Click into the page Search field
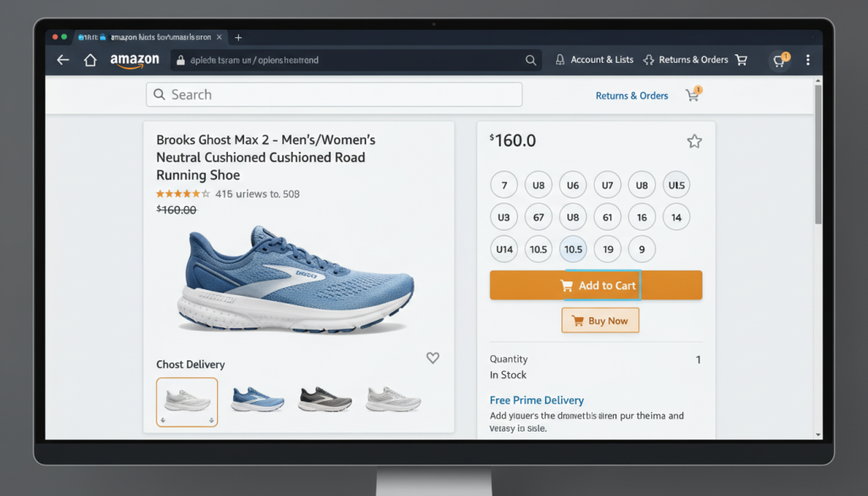868x496 pixels. coord(334,95)
